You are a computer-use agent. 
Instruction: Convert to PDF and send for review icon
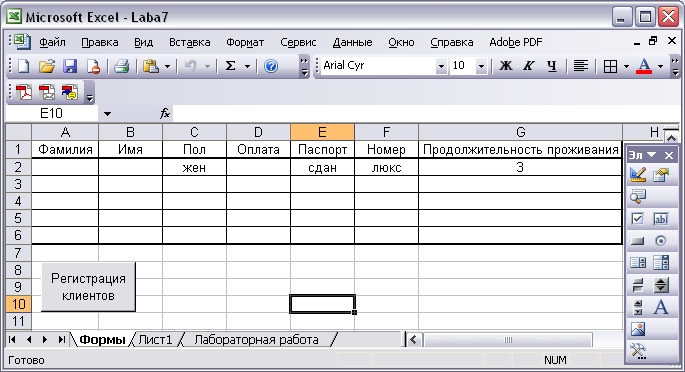(70, 93)
